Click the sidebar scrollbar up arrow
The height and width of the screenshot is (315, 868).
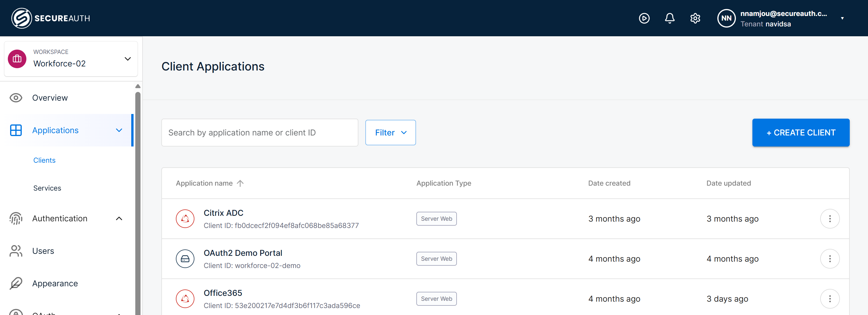(138, 86)
